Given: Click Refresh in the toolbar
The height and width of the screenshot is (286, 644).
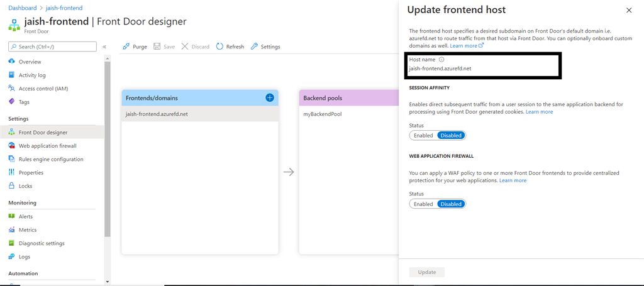Looking at the screenshot, I should (x=230, y=47).
